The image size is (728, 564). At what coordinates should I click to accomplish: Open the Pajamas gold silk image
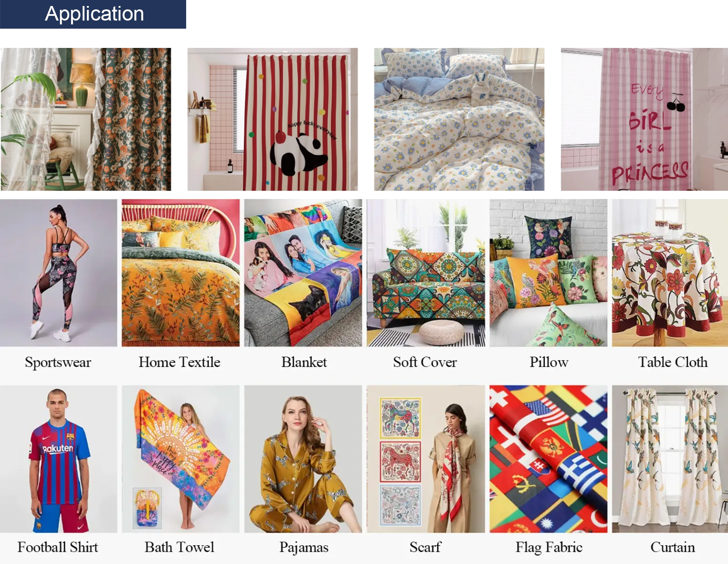pyautogui.click(x=303, y=459)
